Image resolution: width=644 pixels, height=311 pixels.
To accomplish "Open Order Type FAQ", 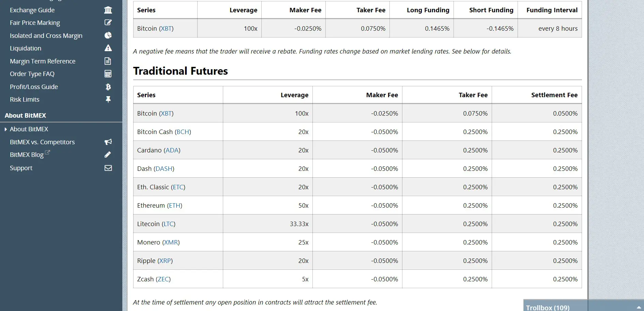I will (x=32, y=74).
